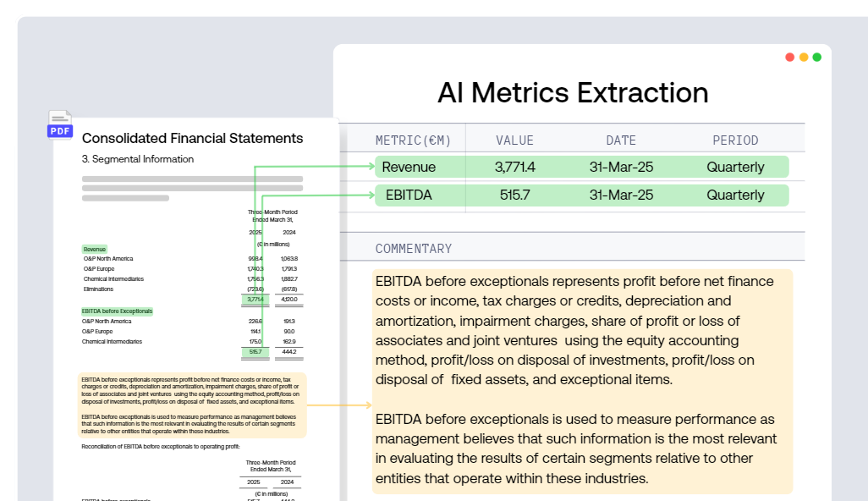Click Quarterly in the EBITDA row
The image size is (868, 501).
coord(735,195)
